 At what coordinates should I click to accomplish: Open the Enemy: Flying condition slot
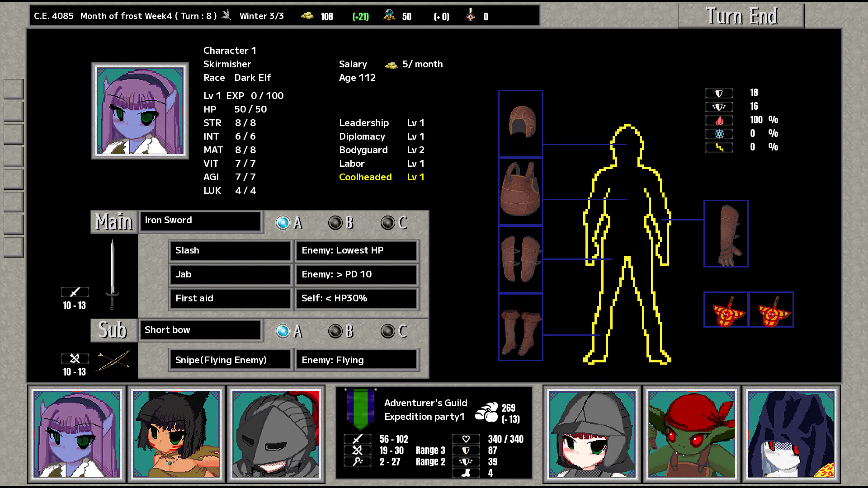[356, 360]
